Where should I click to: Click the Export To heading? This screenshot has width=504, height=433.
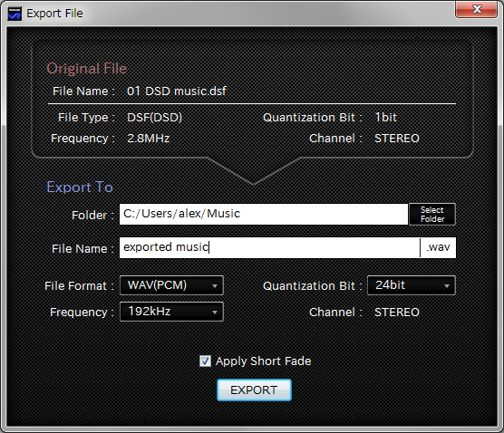[x=80, y=187]
